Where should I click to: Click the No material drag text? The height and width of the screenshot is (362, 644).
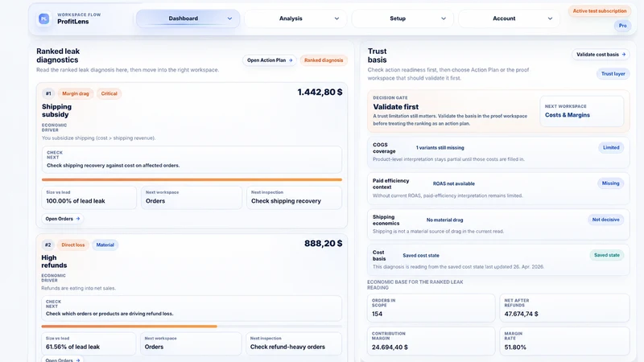pyautogui.click(x=444, y=220)
